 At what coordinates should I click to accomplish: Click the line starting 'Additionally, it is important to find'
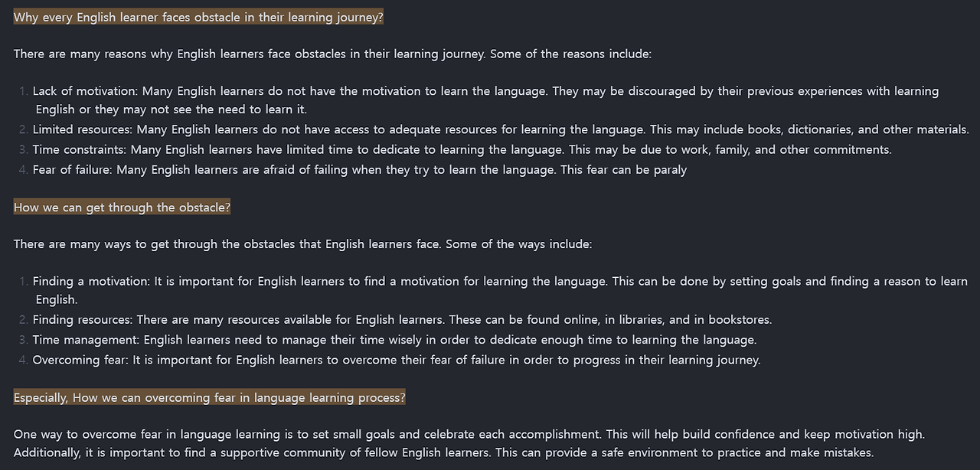[x=443, y=452]
